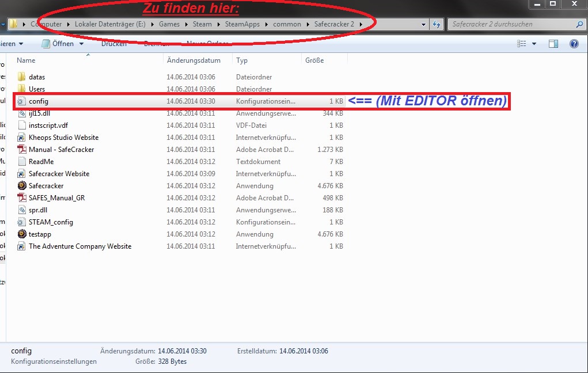Select The Adventure Company Website name

pos(80,246)
